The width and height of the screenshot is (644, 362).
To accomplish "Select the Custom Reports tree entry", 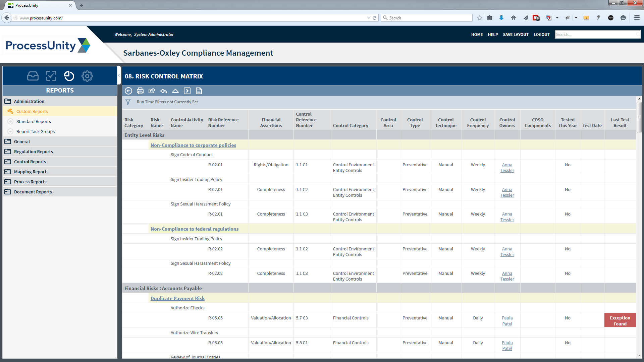I will tap(32, 111).
